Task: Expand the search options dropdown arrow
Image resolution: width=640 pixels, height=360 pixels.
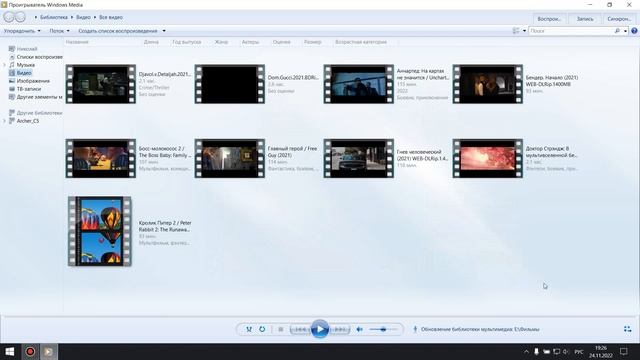Action: click(x=625, y=31)
